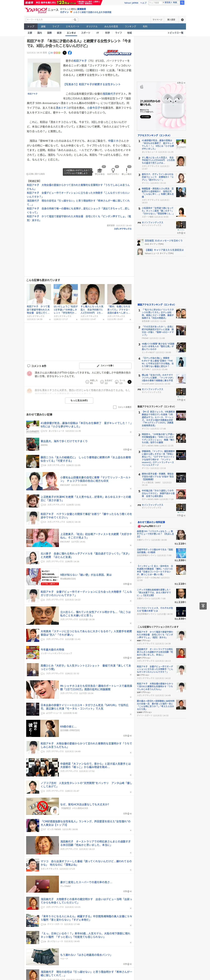210x980 pixels.
Task: Select the 速報 tab
Action: (43, 26)
